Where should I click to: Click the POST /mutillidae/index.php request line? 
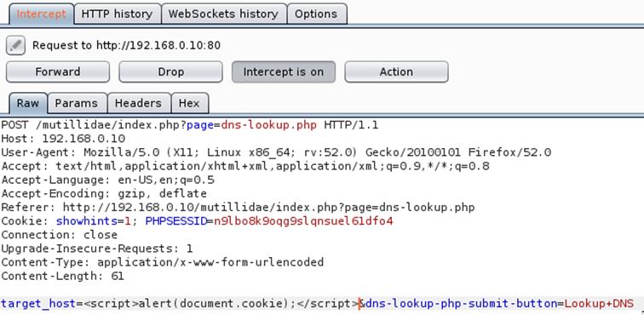[189, 125]
